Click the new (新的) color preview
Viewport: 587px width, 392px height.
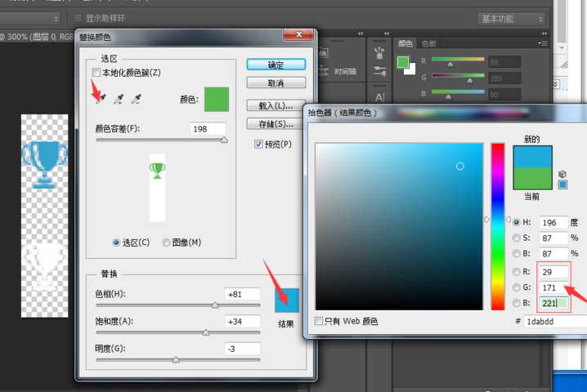point(532,157)
